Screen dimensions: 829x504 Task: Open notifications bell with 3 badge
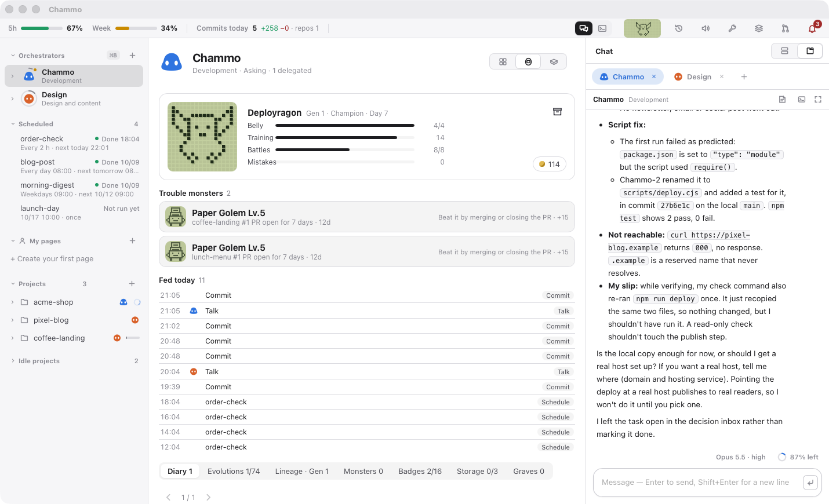click(813, 28)
